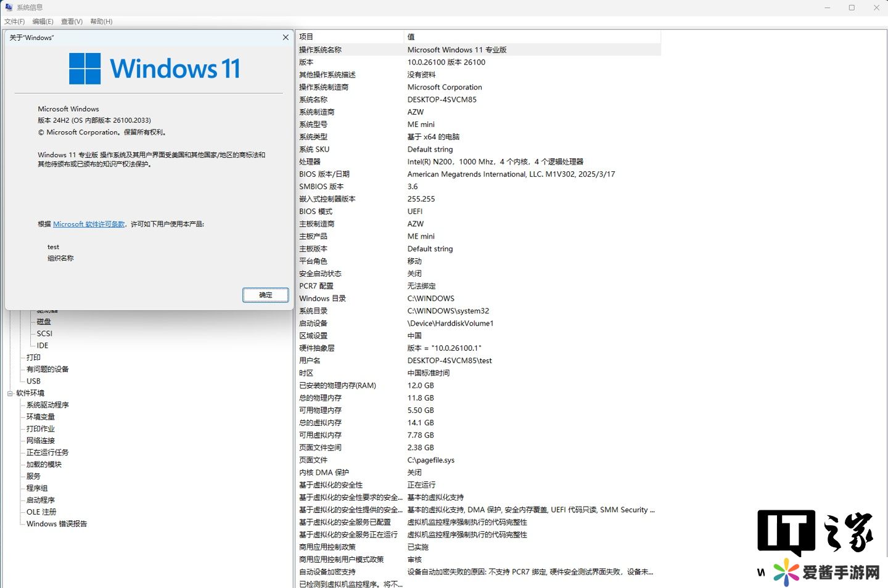Open the Microsoft 软件许可条款 link
Screen dimensions: 888x588
(x=89, y=224)
